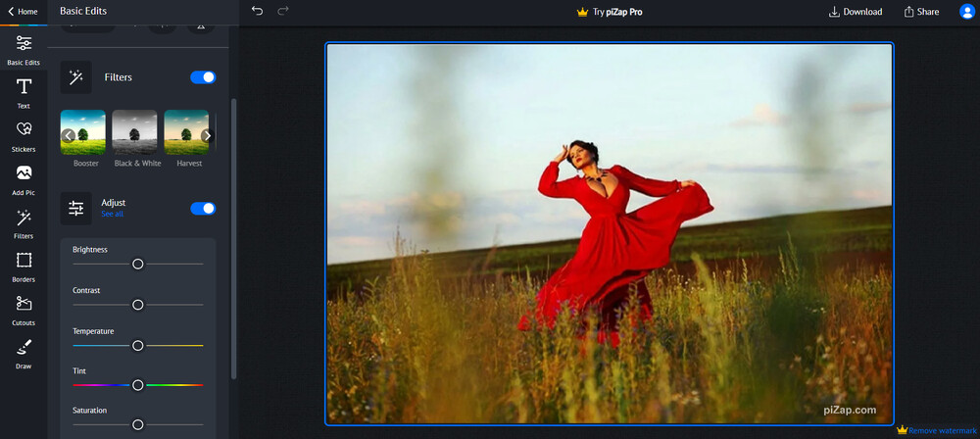Toggle the Adjust switch off

click(203, 209)
